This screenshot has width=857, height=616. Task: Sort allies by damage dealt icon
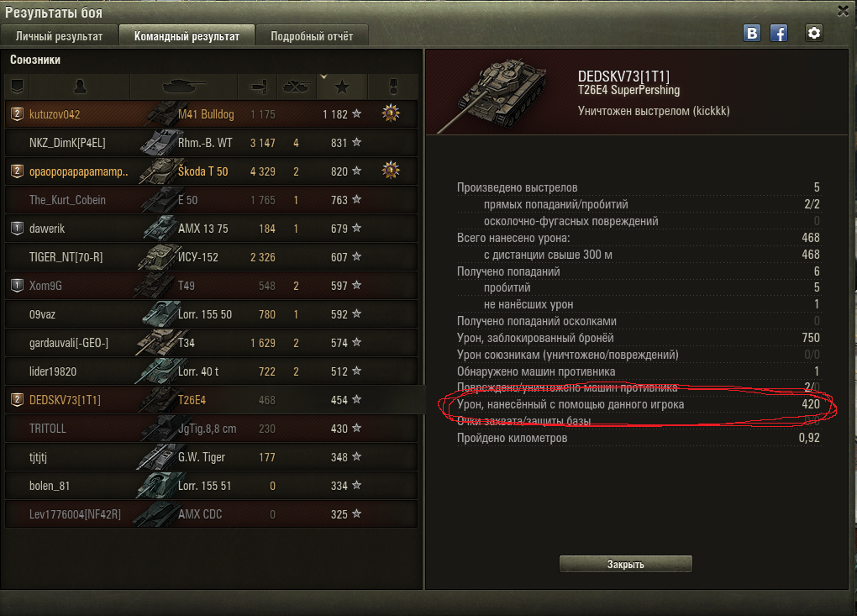pos(257,87)
